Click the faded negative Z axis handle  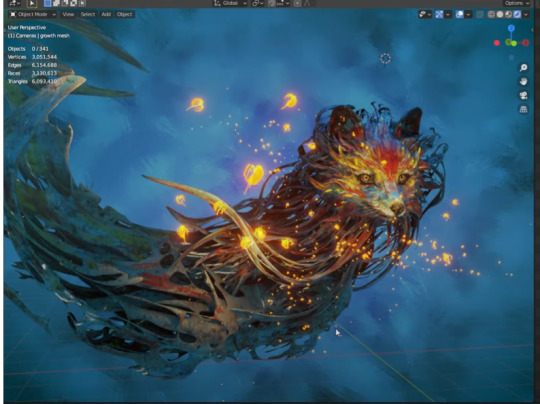click(511, 57)
